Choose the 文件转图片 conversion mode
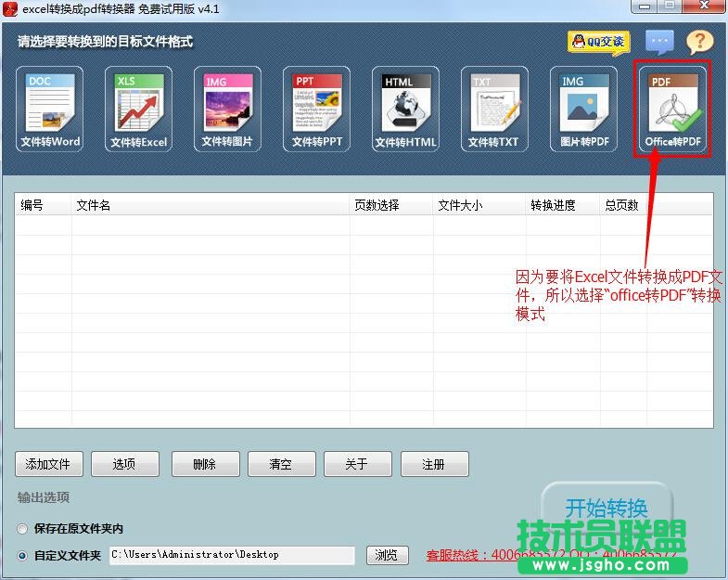Screen dimensions: 728x580 [x=227, y=109]
